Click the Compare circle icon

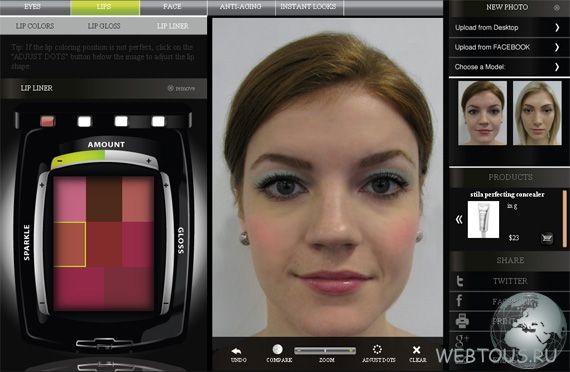(278, 349)
